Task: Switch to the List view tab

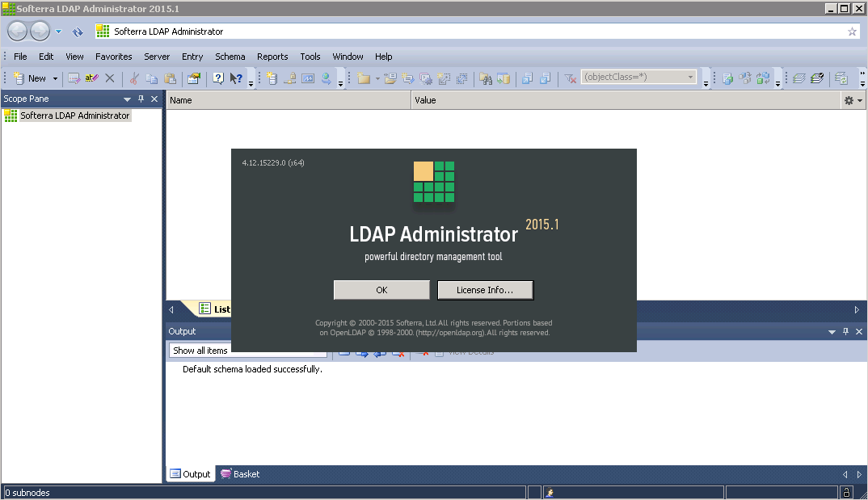Action: [x=215, y=309]
